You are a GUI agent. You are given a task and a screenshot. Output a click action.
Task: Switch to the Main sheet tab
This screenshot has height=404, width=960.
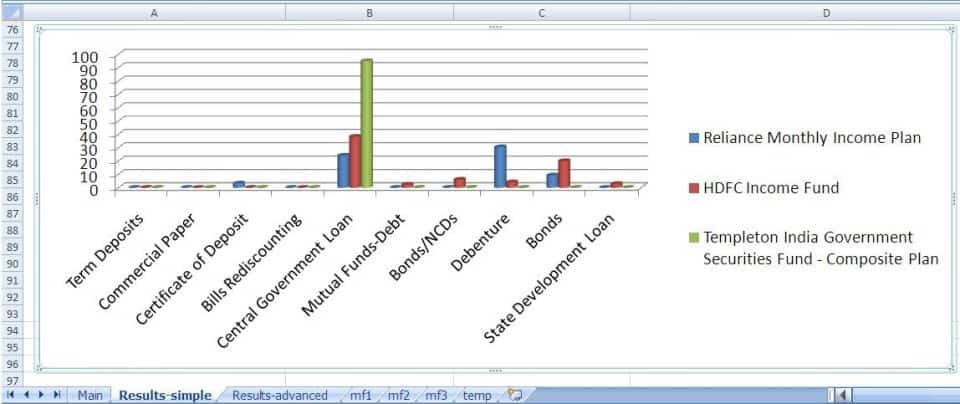pos(90,395)
